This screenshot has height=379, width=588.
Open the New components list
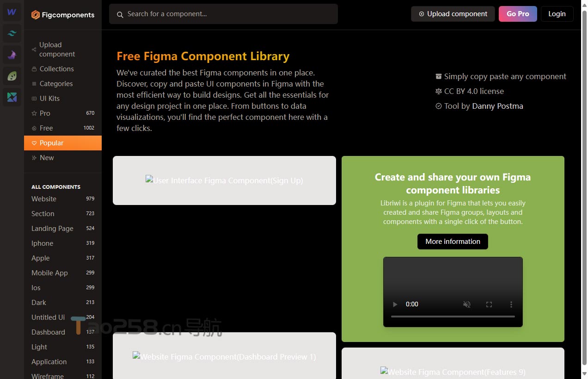tap(63, 158)
